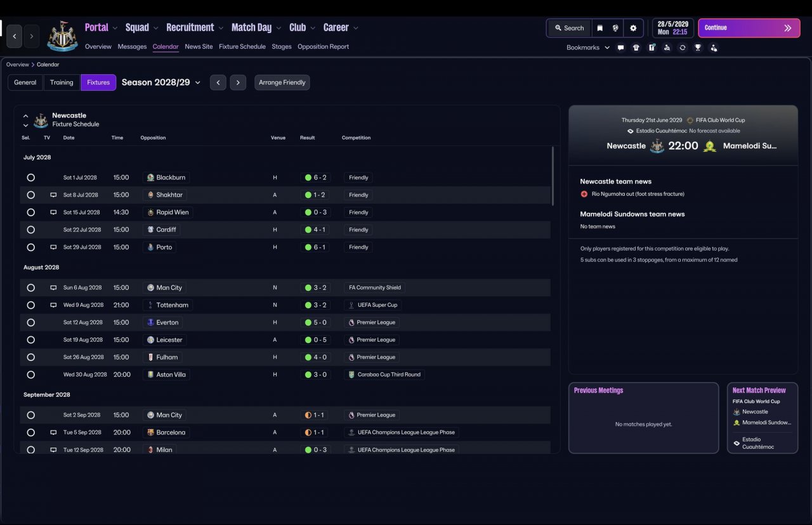Image resolution: width=812 pixels, height=525 pixels.
Task: Select the Shakhtar fixture radio button
Action: [30, 195]
